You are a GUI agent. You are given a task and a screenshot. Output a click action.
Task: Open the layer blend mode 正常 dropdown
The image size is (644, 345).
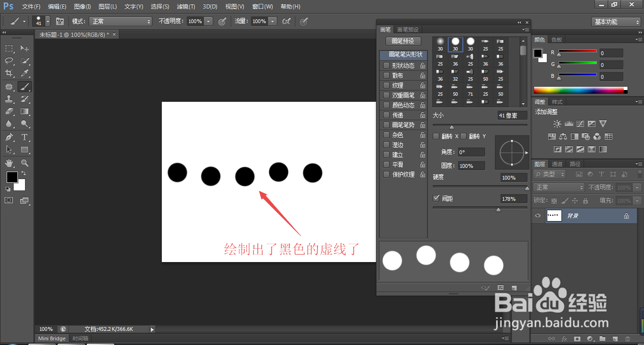click(560, 187)
